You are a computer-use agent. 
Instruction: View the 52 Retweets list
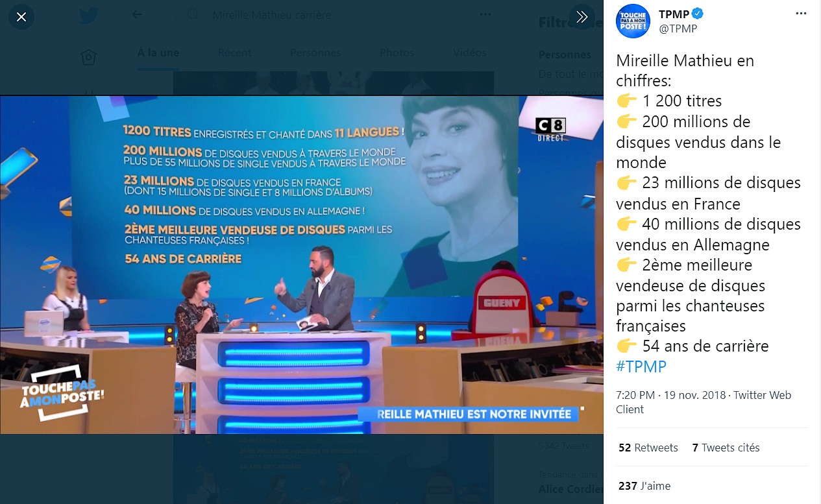point(648,448)
